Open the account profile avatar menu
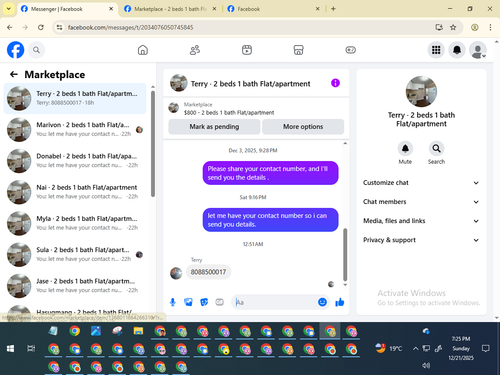Screen dimensions: 500x375 [x=477, y=50]
